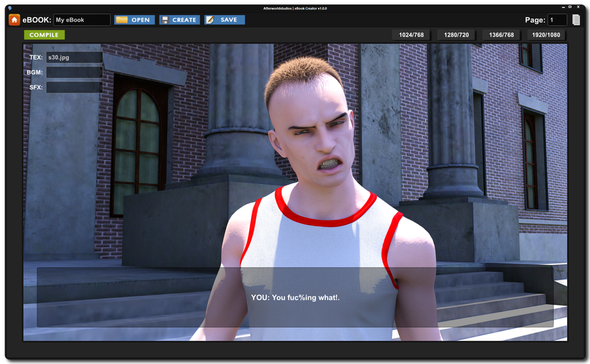Click the empty SFX input field

(74, 88)
